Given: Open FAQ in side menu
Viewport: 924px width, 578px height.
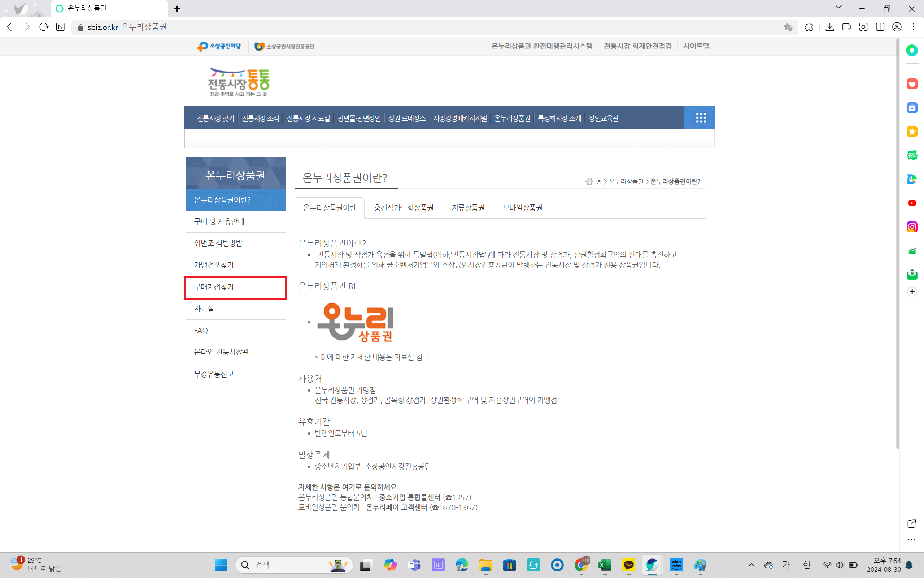Looking at the screenshot, I should coord(236,330).
